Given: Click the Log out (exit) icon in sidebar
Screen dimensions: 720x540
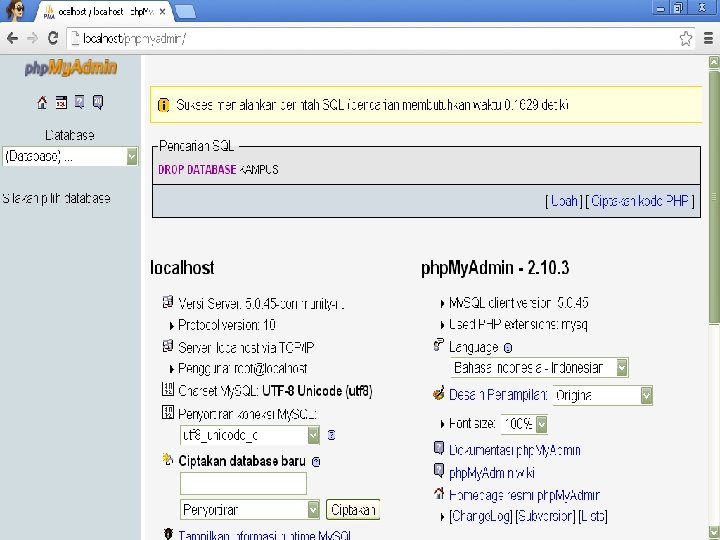Looking at the screenshot, I should click(61, 102).
